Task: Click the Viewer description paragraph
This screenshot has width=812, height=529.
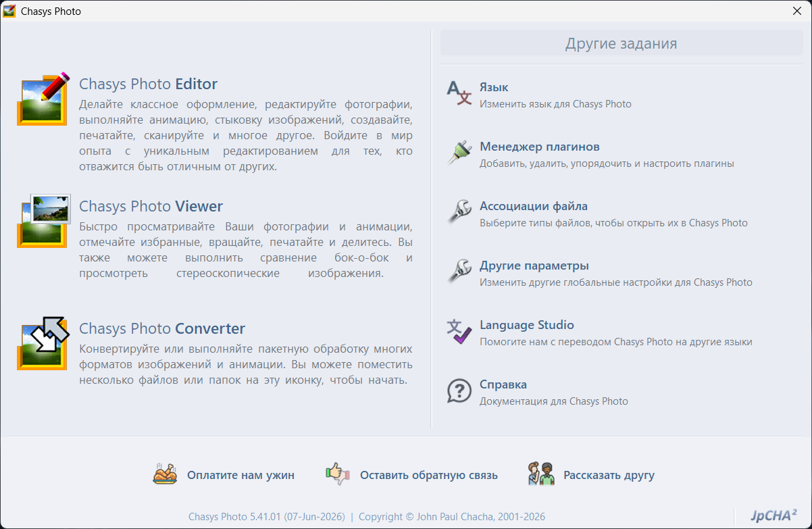Action: [x=246, y=250]
